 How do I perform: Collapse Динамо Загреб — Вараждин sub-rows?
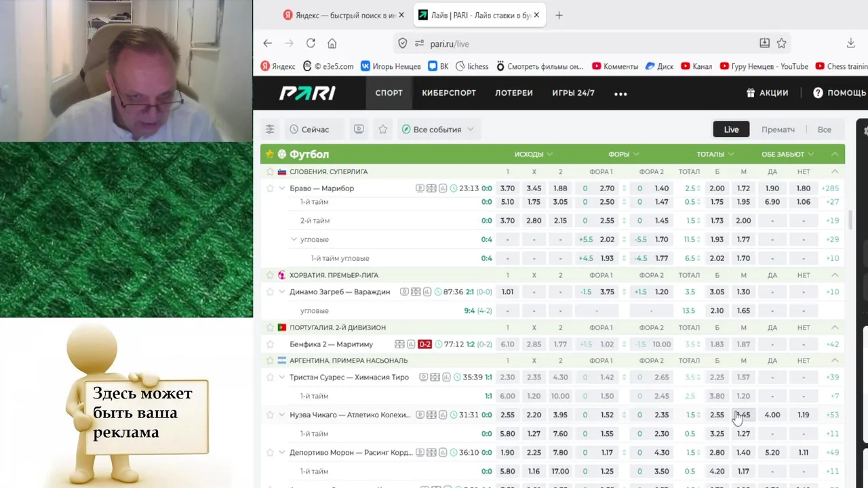pos(282,292)
